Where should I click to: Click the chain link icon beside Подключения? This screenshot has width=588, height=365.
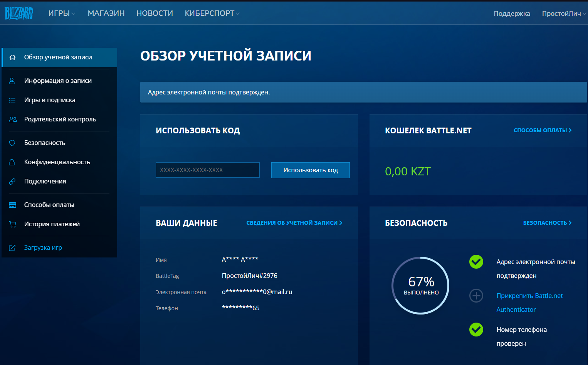point(12,182)
